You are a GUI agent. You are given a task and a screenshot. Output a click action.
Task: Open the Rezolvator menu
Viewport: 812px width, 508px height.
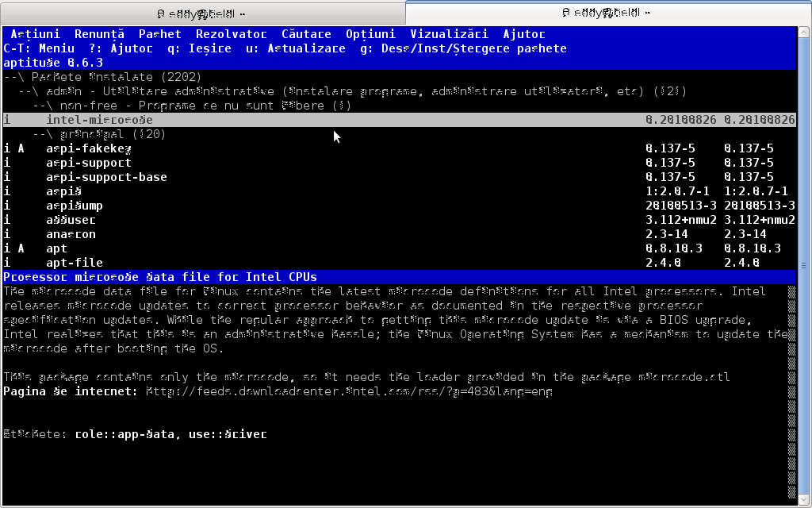point(232,34)
